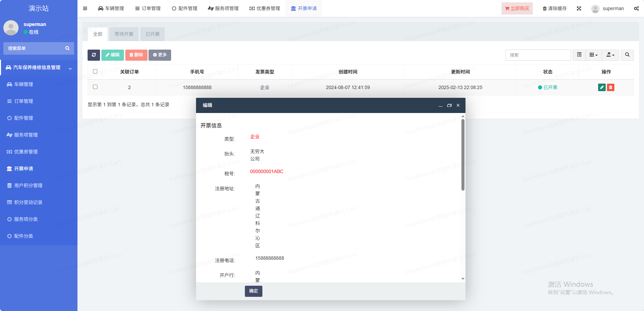Image resolution: width=644 pixels, height=311 pixels.
Task: Click the green edit icon in row
Action: click(x=602, y=87)
